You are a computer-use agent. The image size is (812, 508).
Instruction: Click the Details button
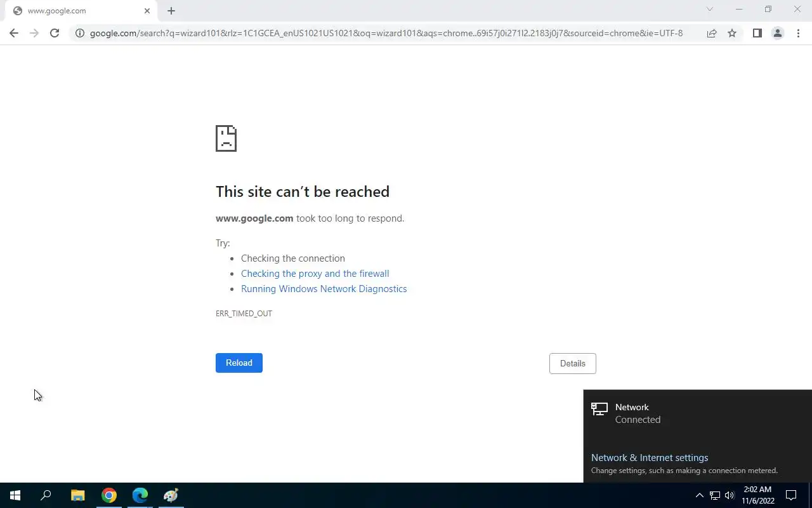(x=573, y=363)
